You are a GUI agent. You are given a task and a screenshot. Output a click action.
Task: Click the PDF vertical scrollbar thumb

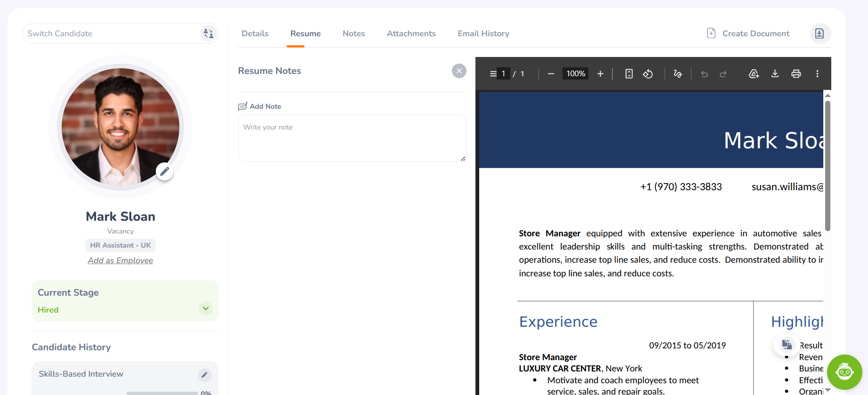tap(828, 165)
